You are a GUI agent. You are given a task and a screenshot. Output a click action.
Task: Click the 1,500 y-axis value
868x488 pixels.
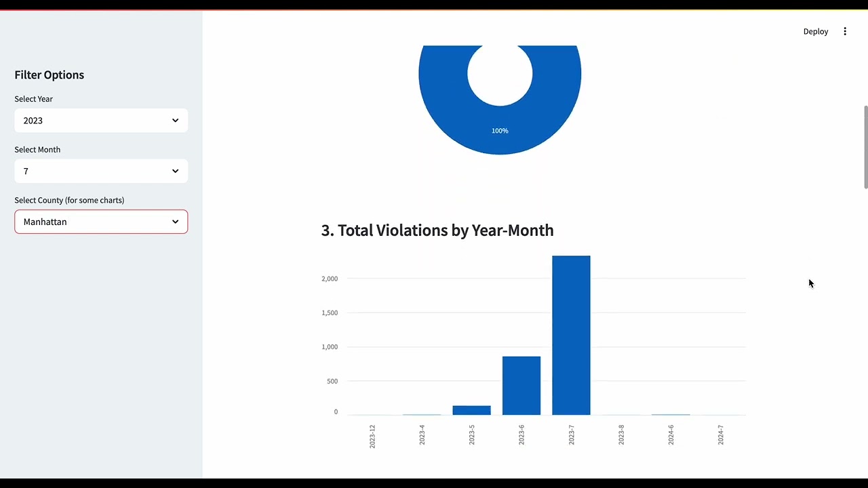tap(330, 312)
